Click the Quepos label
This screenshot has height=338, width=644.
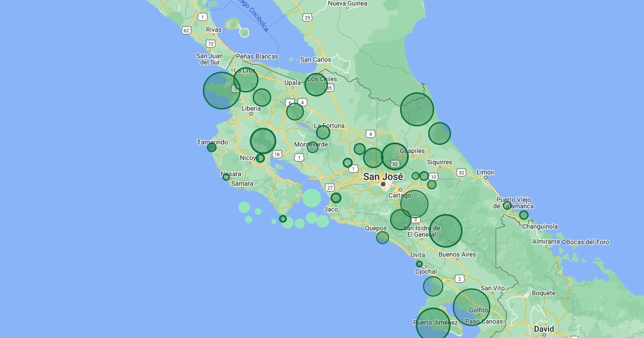tap(376, 228)
